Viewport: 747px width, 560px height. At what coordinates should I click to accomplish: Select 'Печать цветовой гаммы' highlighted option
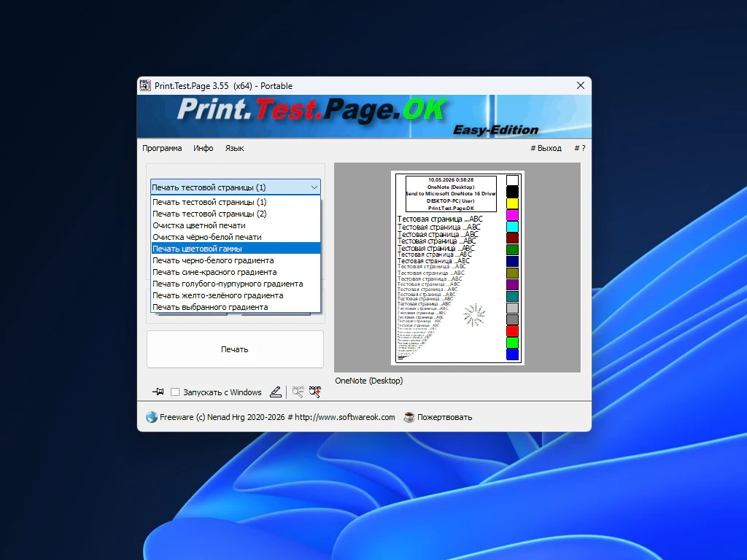(236, 249)
